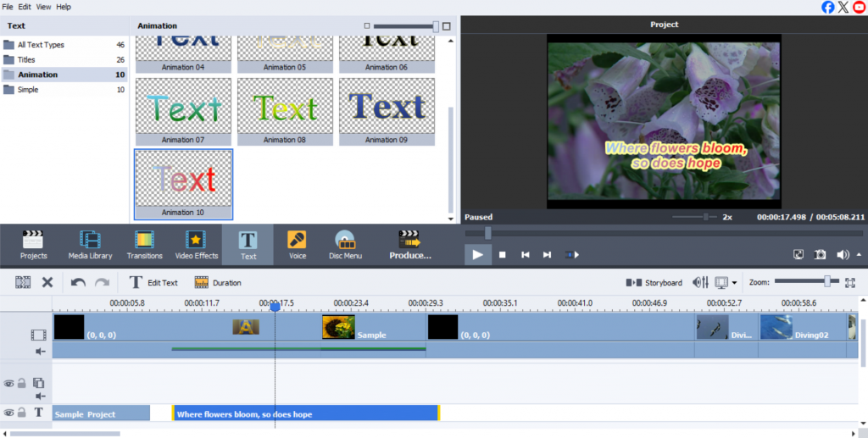Open the display options dropdown next to Storyboard
The height and width of the screenshot is (438, 868).
734,283
